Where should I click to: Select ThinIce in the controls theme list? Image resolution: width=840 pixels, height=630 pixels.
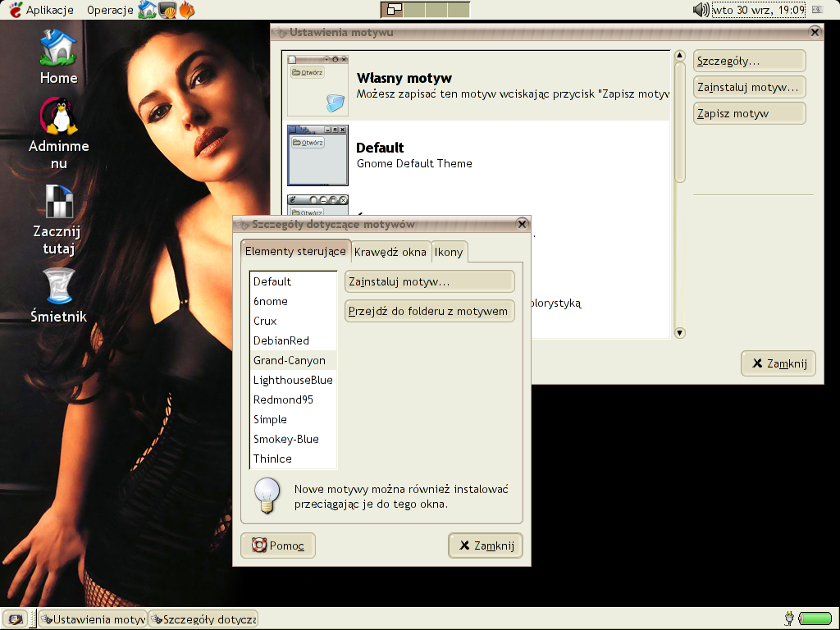293,459
